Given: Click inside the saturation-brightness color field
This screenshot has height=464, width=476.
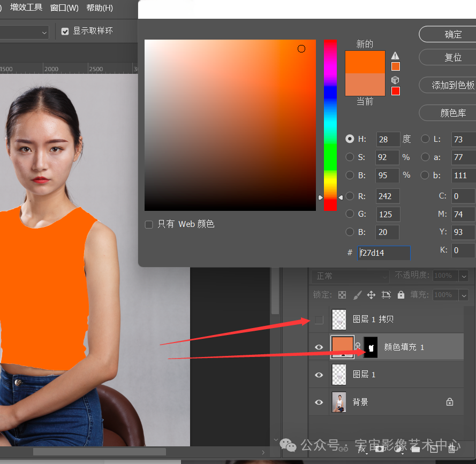Looking at the screenshot, I should click(x=230, y=125).
